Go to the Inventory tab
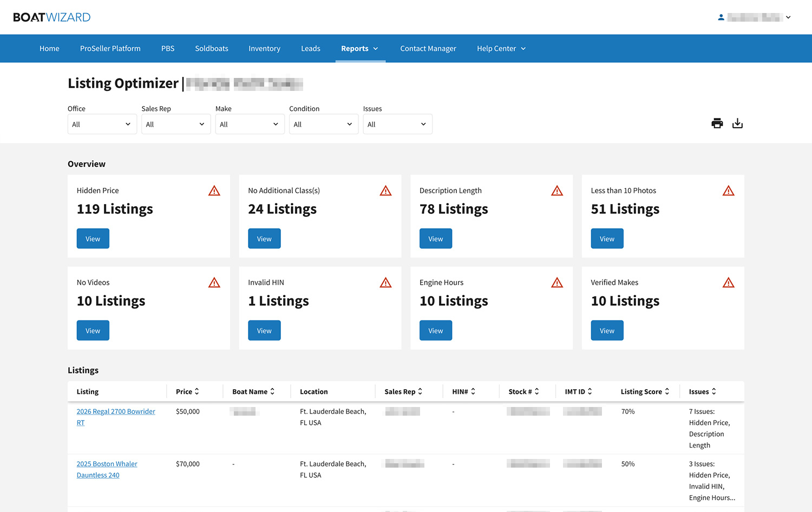 [264, 49]
